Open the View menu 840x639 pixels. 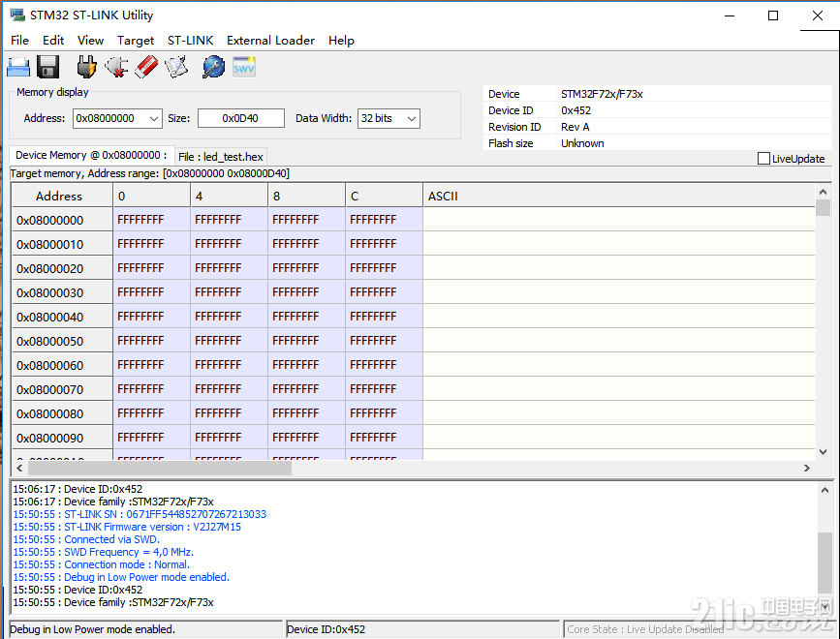click(x=90, y=40)
